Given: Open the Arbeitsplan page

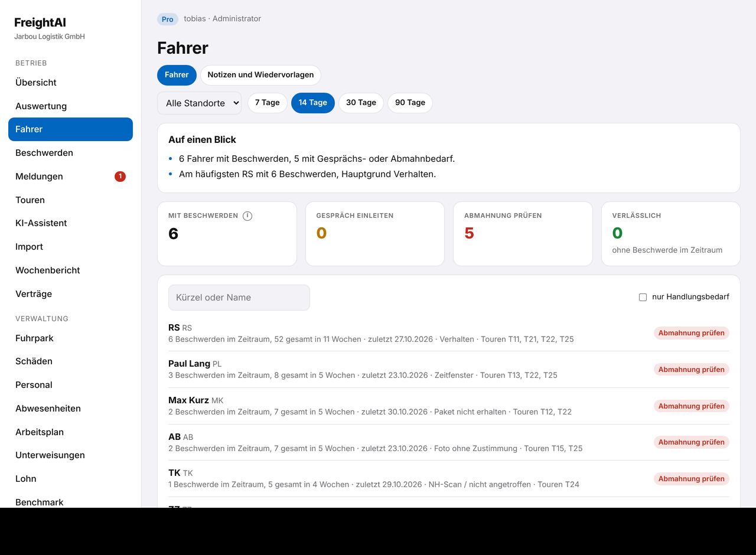Looking at the screenshot, I should coord(70,432).
